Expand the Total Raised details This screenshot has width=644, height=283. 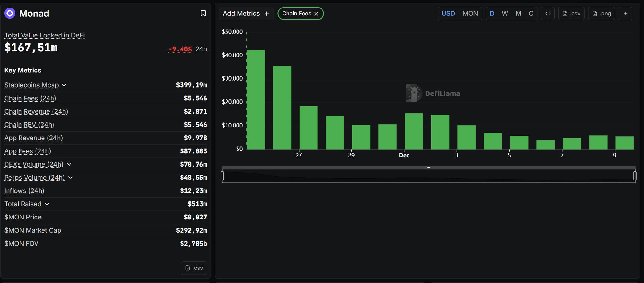pos(47,204)
